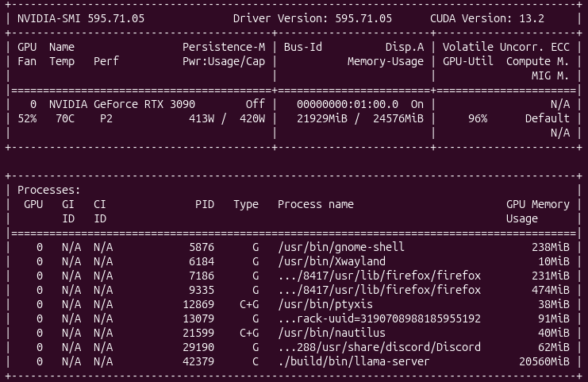Click the NVIDIA GeForce RTX 3090 name
Screen dimensions: 588x382
pos(122,104)
